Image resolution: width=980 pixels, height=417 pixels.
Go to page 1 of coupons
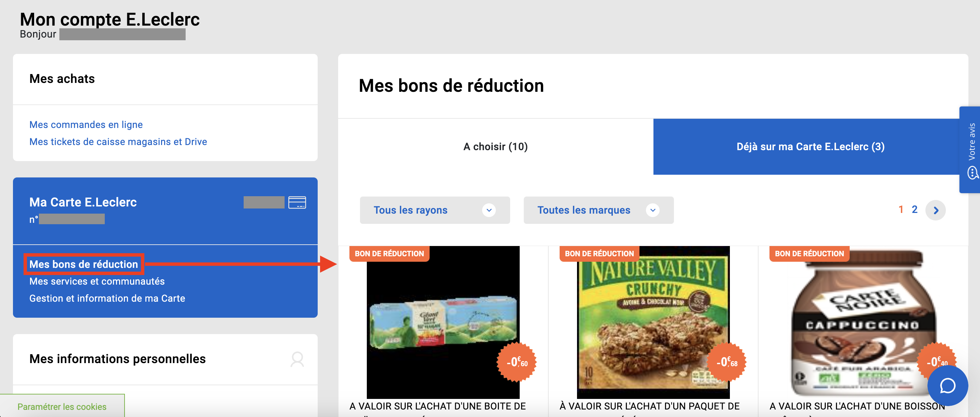[900, 209]
